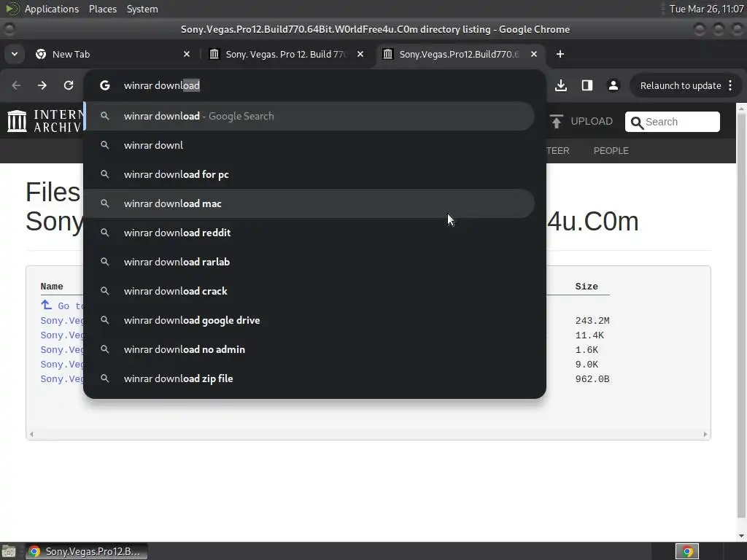Click the Internet Archive logo
Image resolution: width=747 pixels, height=560 pixels.
pos(45,121)
